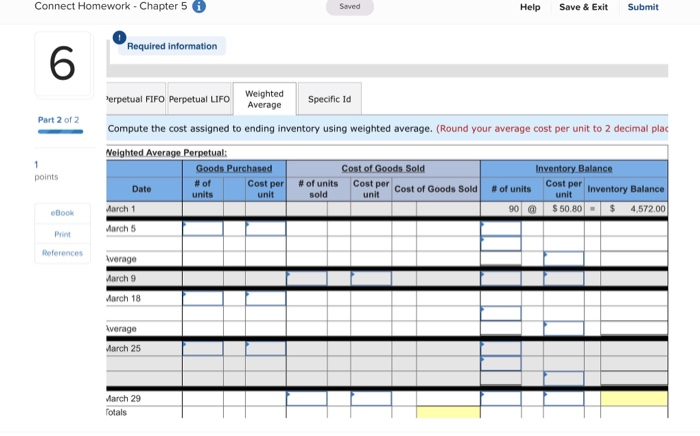
Task: Click March 9 sold cost per unit field
Action: (x=371, y=278)
